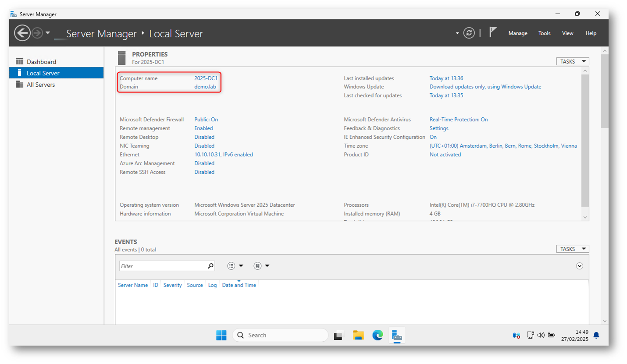Sort events by Log column

(213, 285)
